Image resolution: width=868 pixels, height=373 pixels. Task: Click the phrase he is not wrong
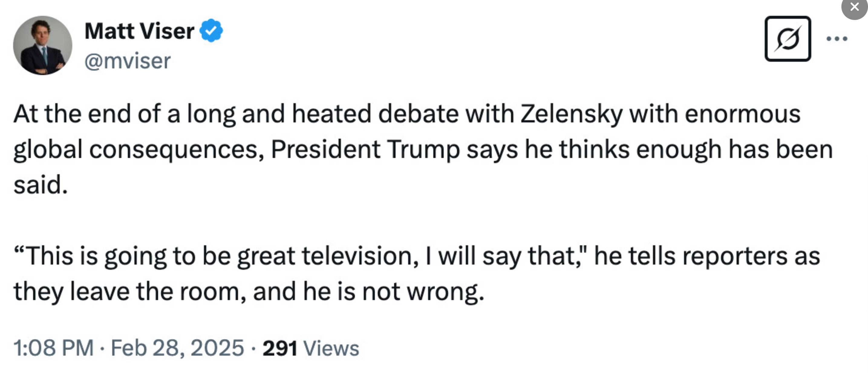[393, 292]
